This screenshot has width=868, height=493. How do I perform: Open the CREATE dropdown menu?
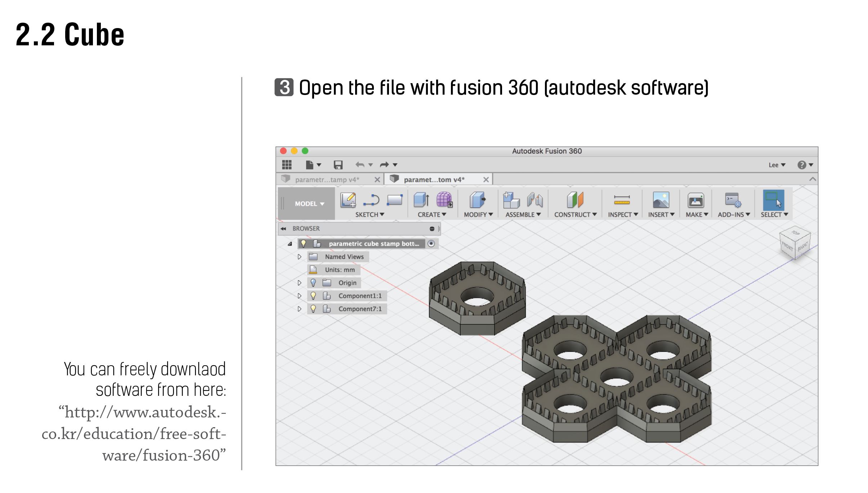[x=432, y=214]
